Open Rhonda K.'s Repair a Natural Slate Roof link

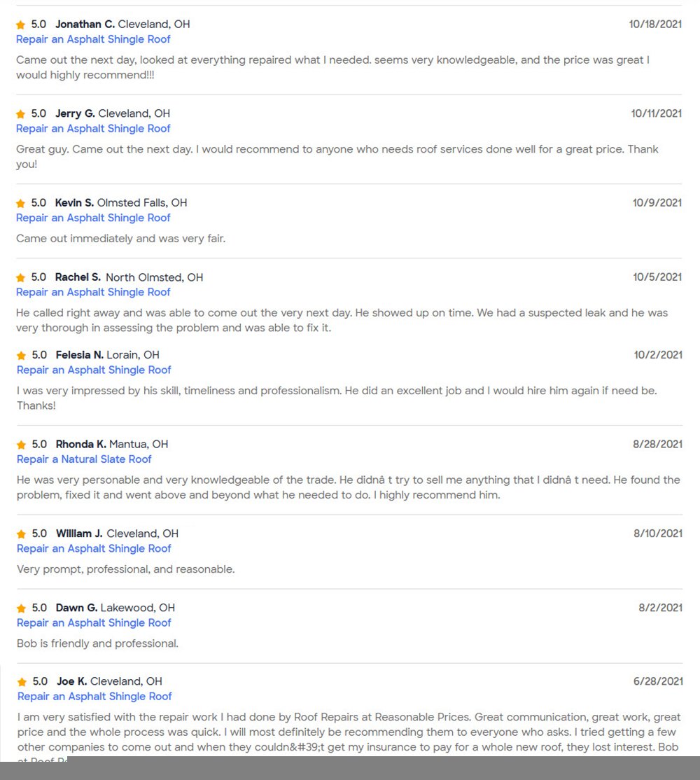(x=84, y=459)
